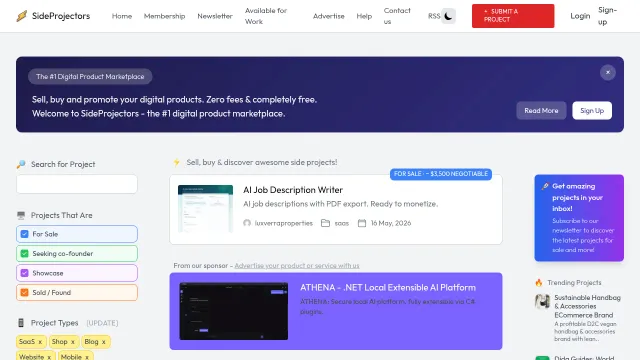Open the saas category link
The height and width of the screenshot is (360, 640).
click(342, 223)
